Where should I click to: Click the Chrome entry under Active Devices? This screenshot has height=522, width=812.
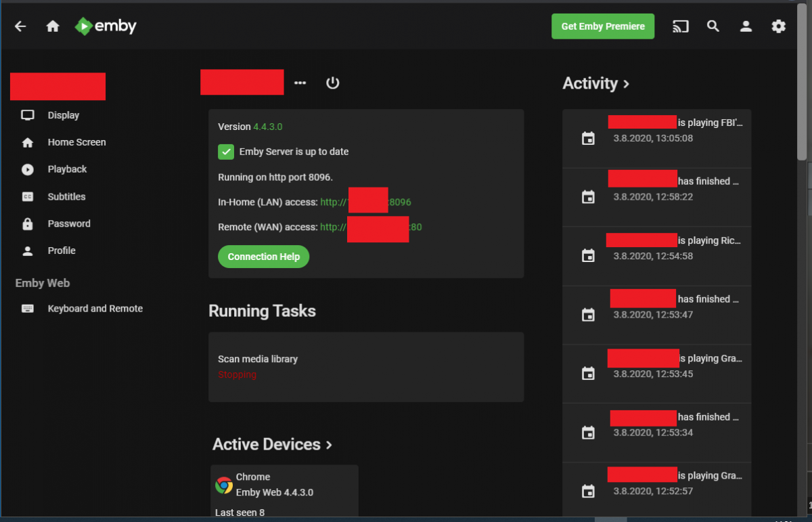(x=284, y=485)
